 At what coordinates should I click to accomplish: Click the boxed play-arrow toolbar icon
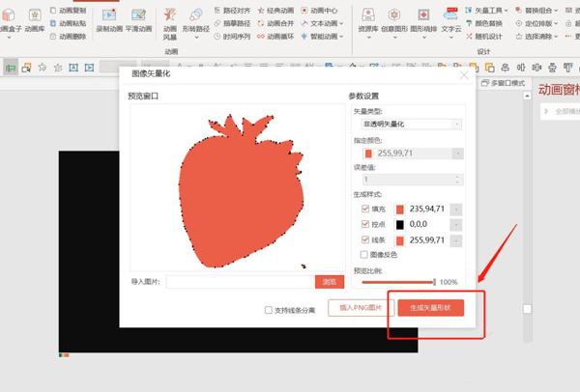tap(90, 68)
